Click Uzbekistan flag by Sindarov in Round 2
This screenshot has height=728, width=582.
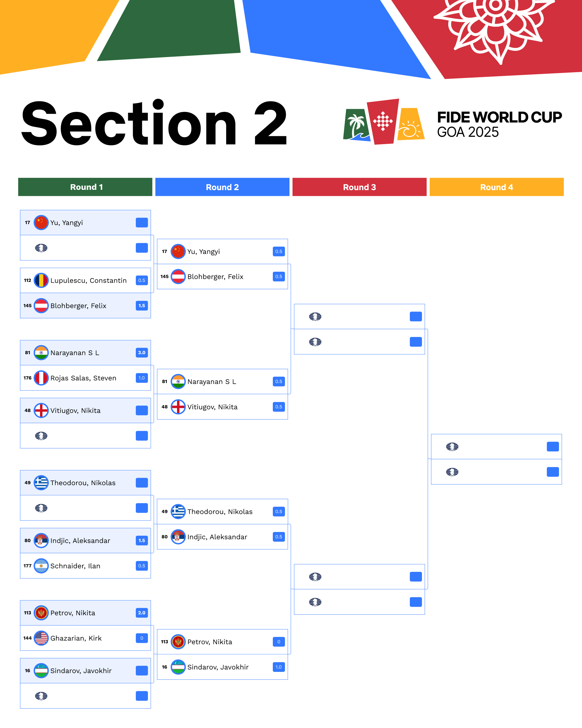pos(178,667)
